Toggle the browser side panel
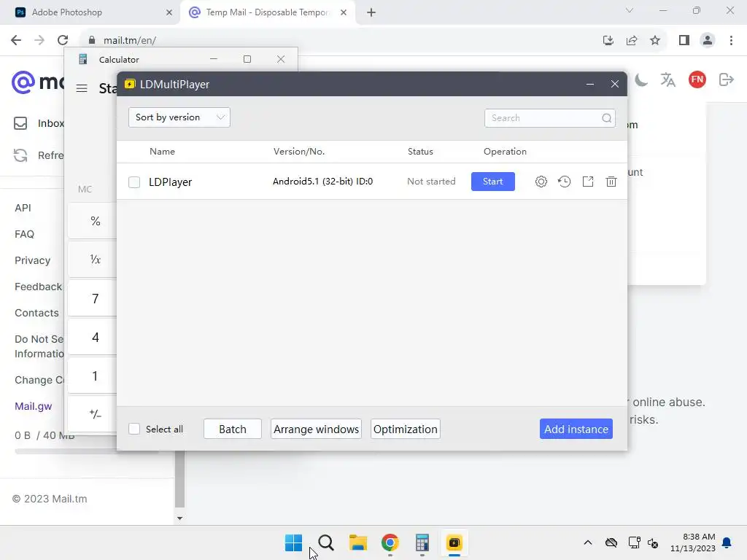 coord(684,40)
